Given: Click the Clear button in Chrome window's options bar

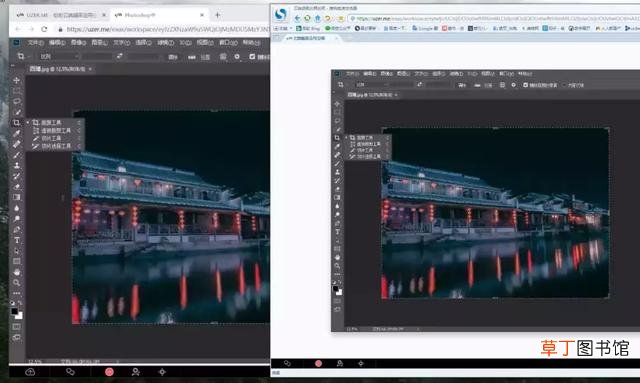Looking at the screenshot, I should (173, 57).
